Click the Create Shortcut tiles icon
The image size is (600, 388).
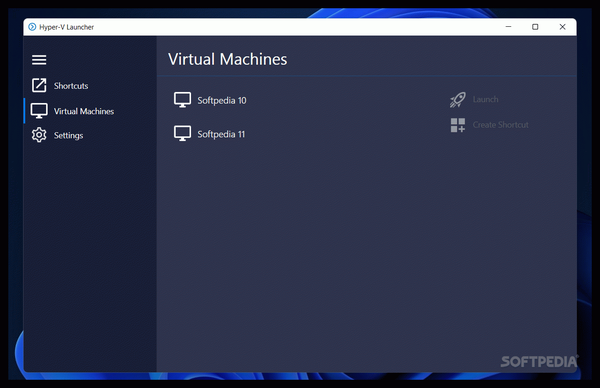[x=458, y=125]
